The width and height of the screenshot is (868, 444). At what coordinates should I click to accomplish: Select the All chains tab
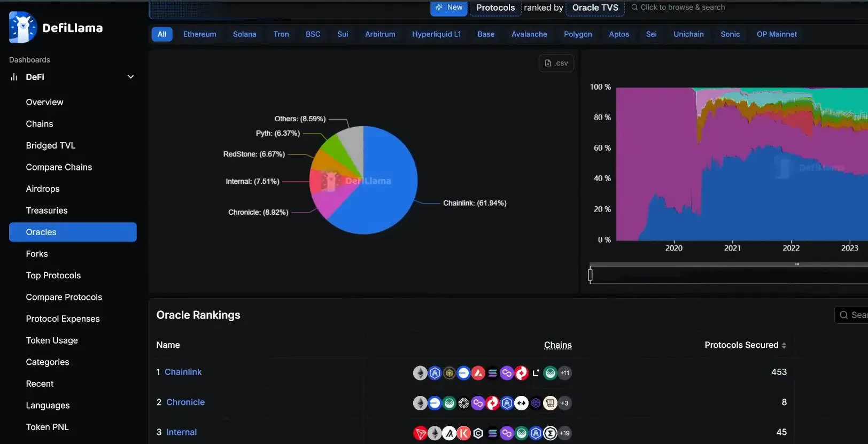pos(162,34)
